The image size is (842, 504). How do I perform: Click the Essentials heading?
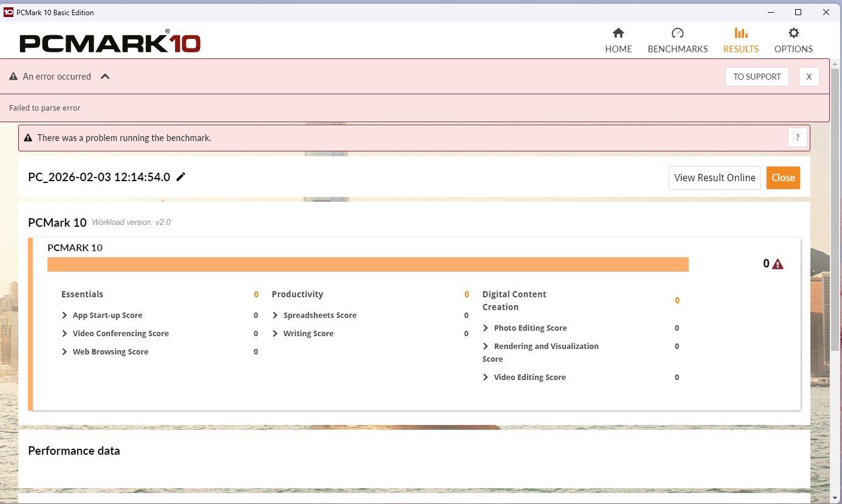82,294
